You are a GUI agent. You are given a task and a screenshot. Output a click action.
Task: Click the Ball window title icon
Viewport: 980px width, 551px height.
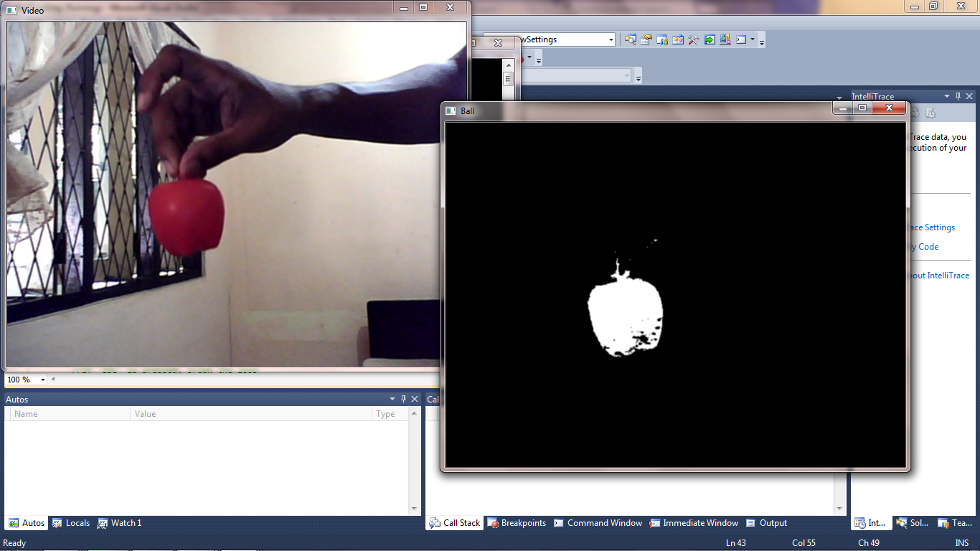tap(451, 111)
